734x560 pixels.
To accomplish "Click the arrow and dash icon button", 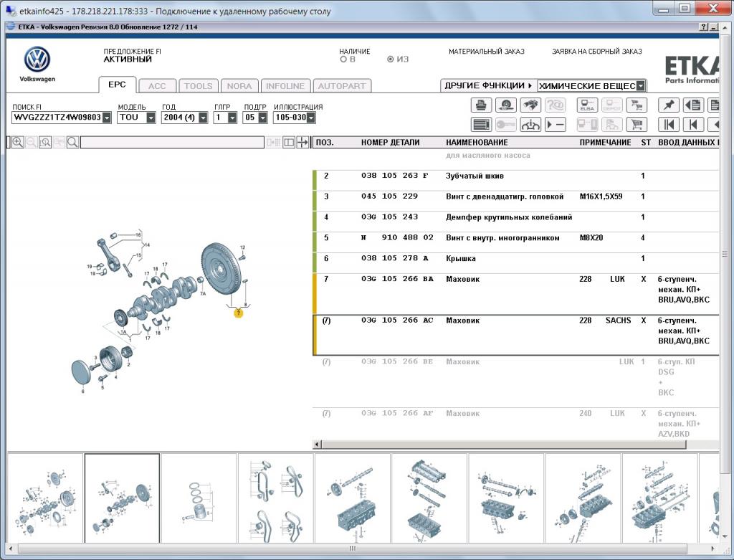I will (556, 125).
